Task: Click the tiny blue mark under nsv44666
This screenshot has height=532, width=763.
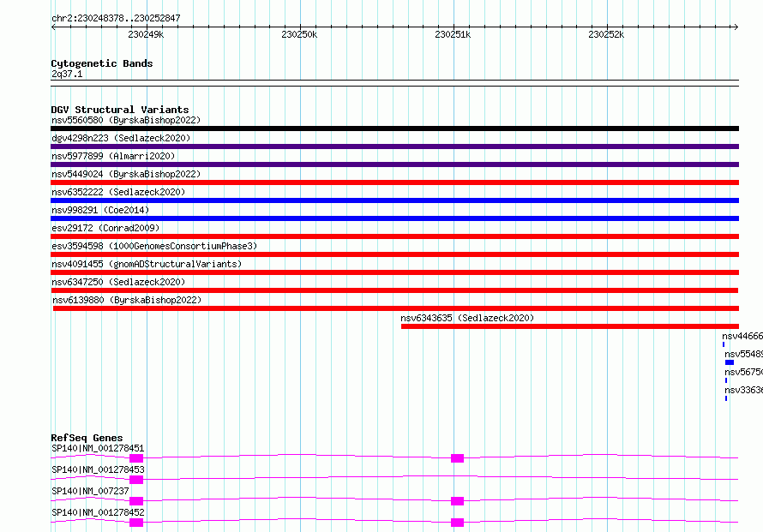Action: pyautogui.click(x=724, y=344)
